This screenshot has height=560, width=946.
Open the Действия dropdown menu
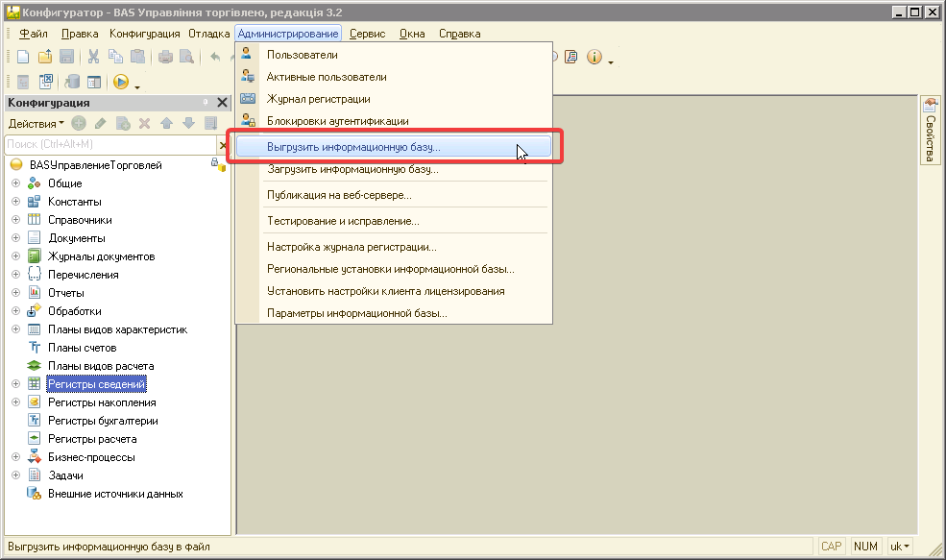[36, 124]
